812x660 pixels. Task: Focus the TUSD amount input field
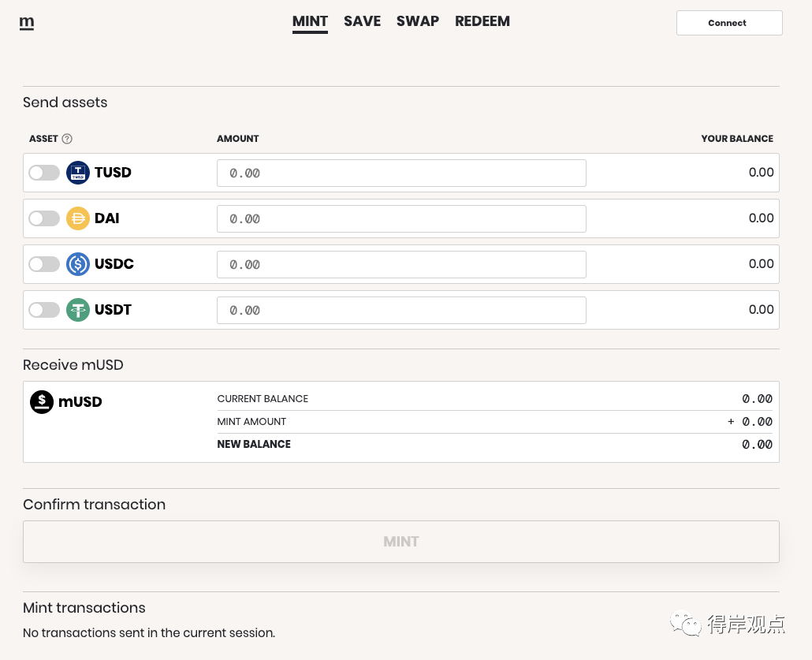tap(401, 173)
